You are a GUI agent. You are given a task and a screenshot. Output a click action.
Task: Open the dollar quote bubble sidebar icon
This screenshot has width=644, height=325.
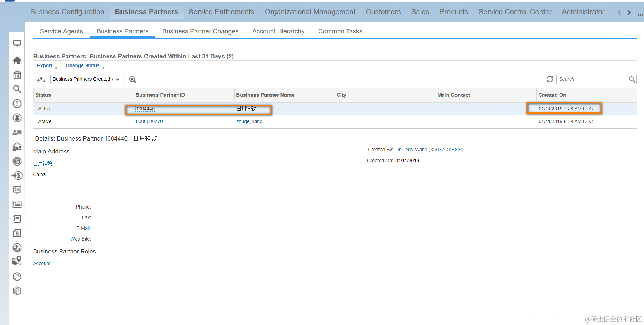pos(17,190)
